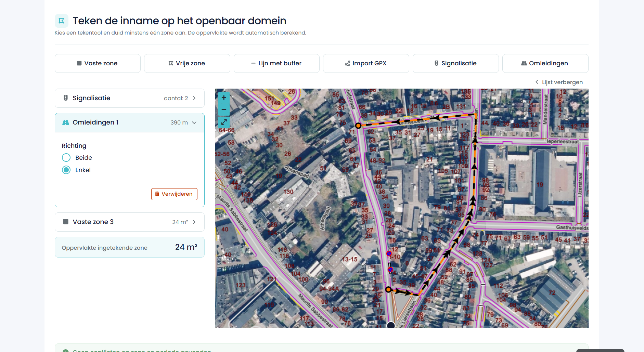
Task: Select the Signalisatie tool button
Action: pos(455,63)
